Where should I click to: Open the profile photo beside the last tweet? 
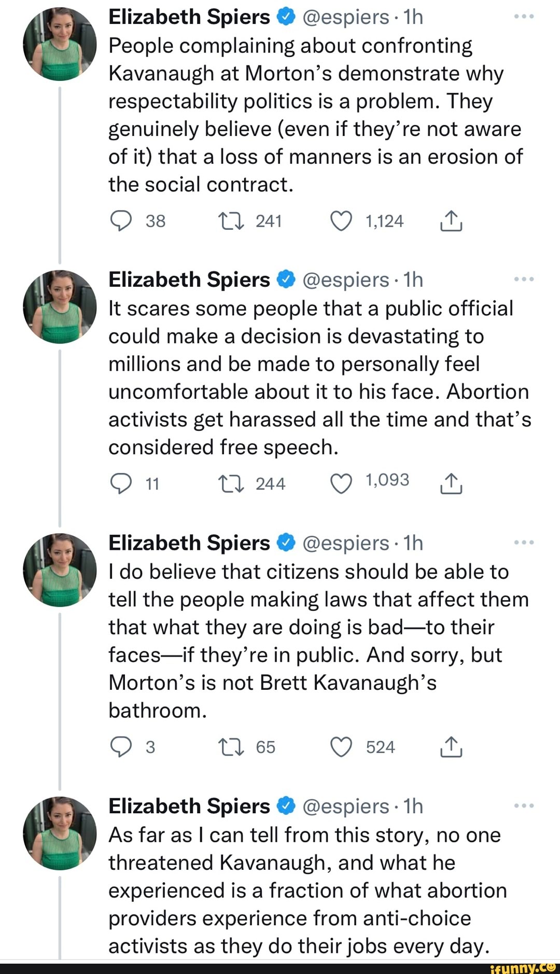click(60, 833)
